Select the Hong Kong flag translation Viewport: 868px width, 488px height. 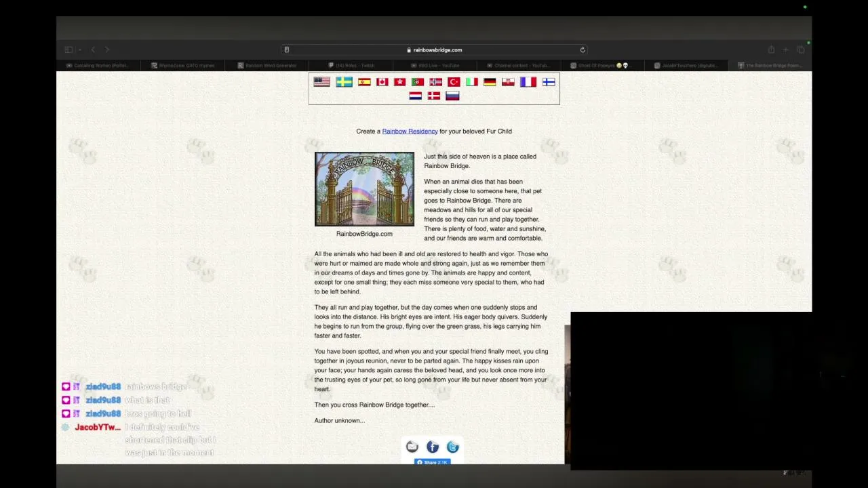[399, 82]
